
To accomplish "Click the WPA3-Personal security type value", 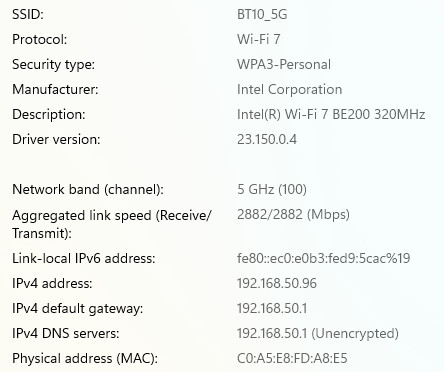I will tap(284, 64).
